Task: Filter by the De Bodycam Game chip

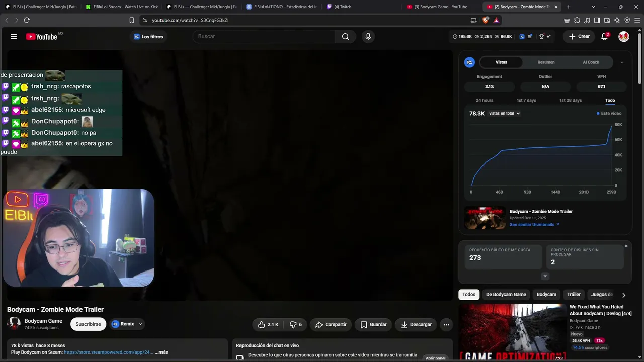Action: [x=506, y=295]
